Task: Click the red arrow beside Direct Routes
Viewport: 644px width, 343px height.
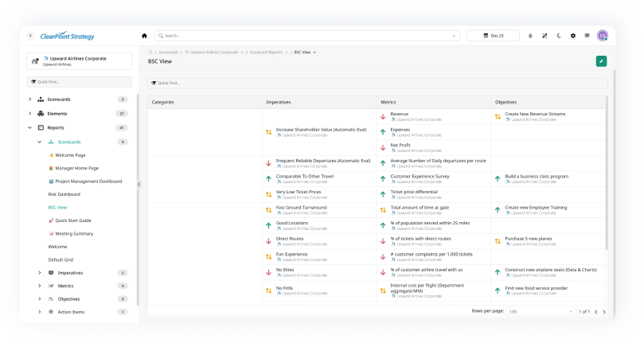Action: point(268,241)
